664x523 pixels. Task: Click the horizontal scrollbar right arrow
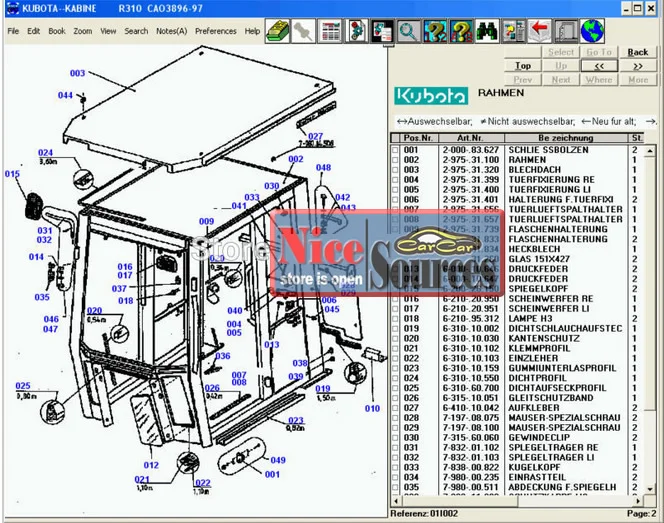(638, 501)
